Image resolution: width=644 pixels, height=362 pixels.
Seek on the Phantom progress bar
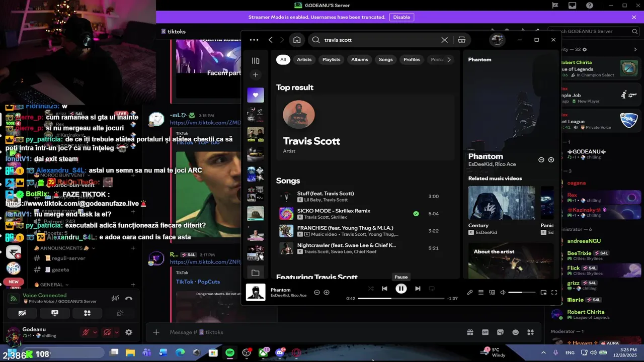pos(401,299)
